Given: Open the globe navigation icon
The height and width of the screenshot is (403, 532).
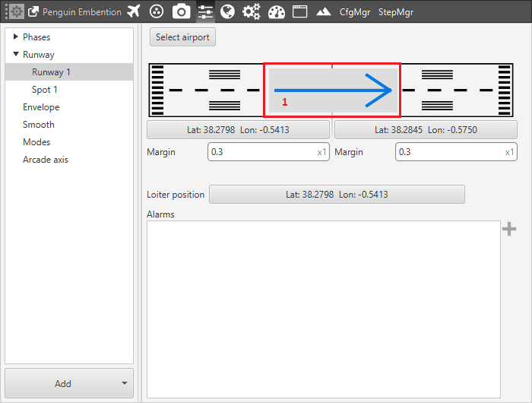Looking at the screenshot, I should 227,12.
